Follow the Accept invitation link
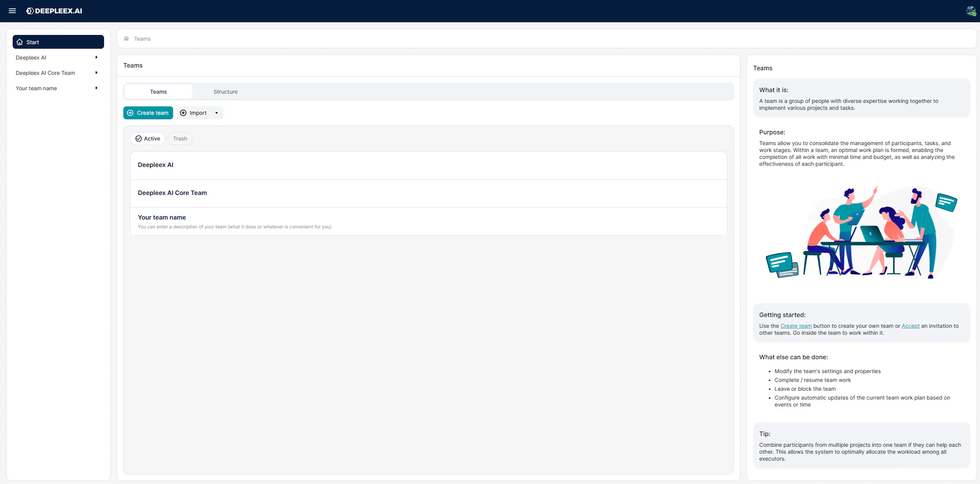 pyautogui.click(x=910, y=326)
